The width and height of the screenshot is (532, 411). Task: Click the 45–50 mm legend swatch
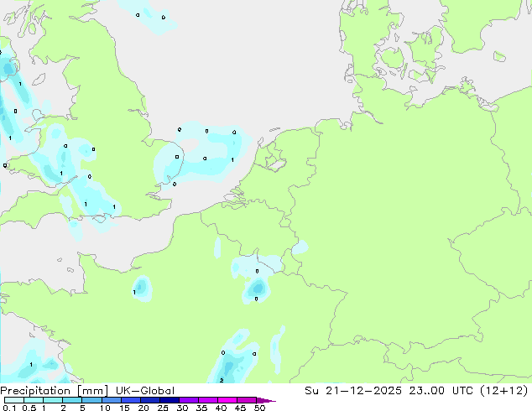(247, 400)
